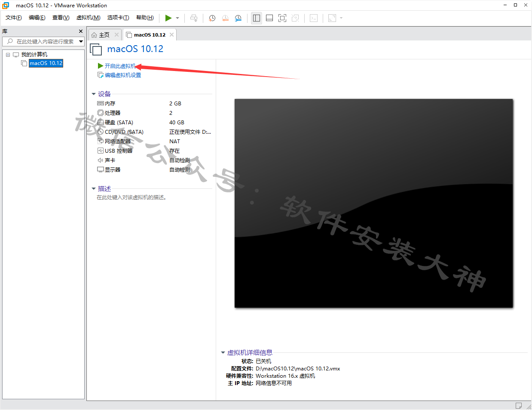Click the USB 控制器 icon
This screenshot has height=410, width=532.
point(101,151)
